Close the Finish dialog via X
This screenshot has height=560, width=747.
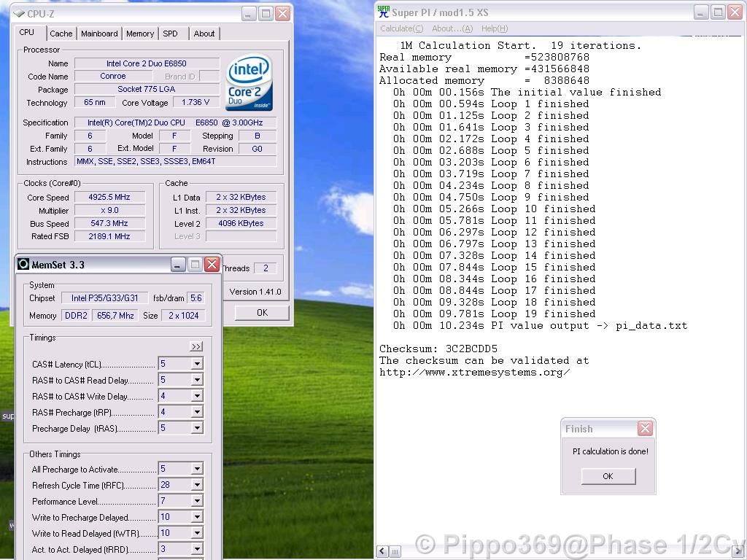(x=645, y=429)
